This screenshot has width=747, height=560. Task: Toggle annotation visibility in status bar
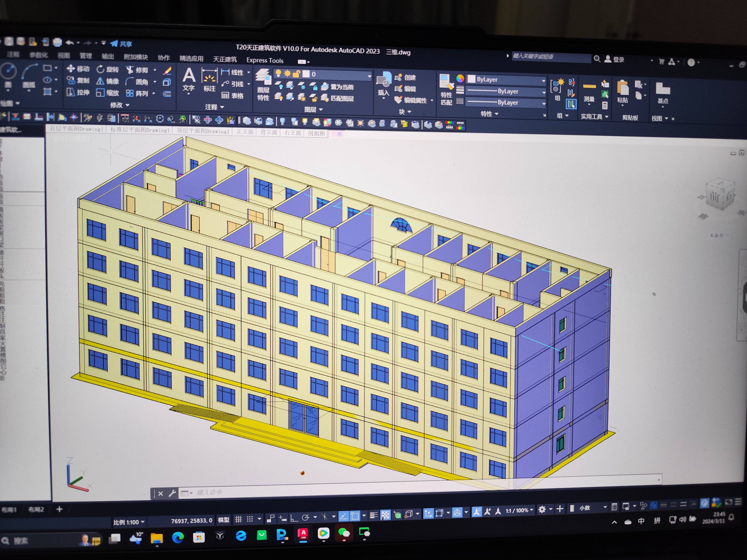pos(477,512)
